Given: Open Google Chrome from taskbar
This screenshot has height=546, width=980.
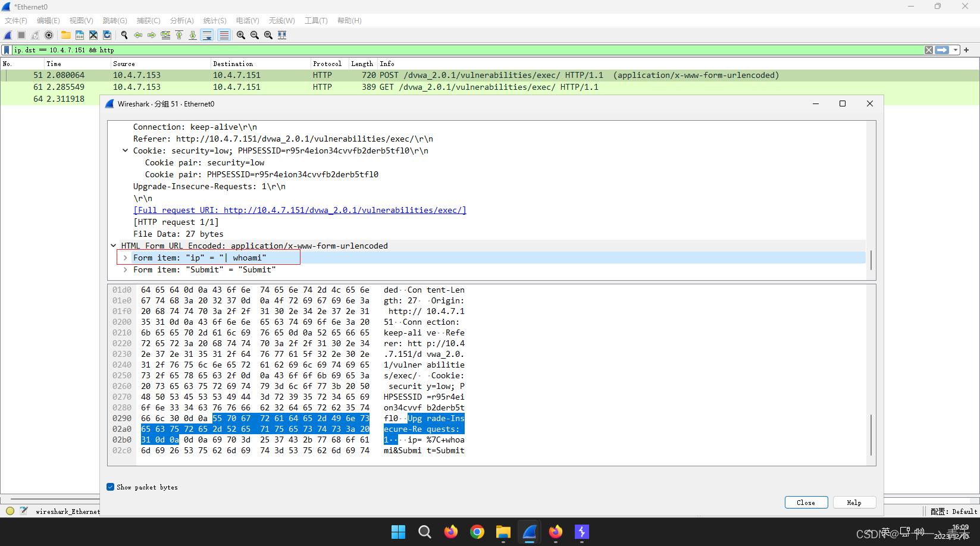Looking at the screenshot, I should pos(477,532).
